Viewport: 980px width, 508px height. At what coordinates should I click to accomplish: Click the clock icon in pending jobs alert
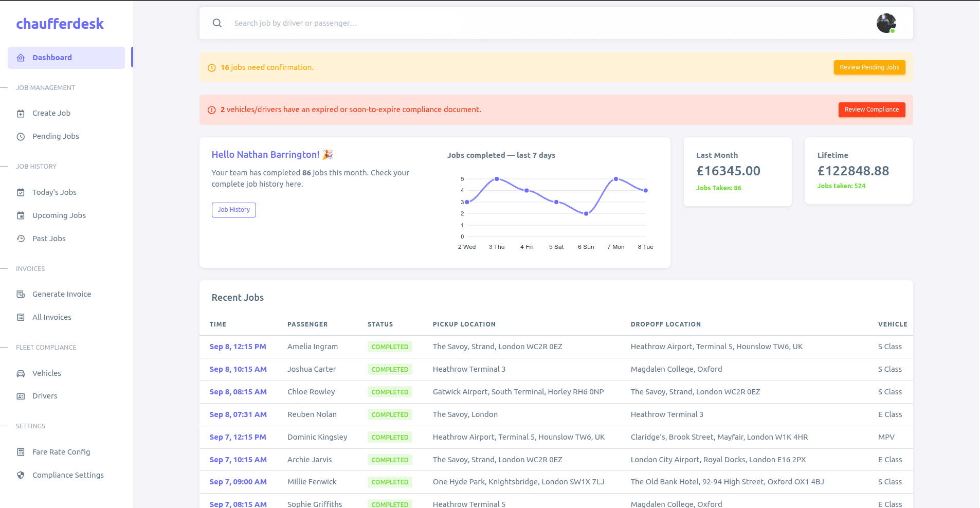click(211, 68)
